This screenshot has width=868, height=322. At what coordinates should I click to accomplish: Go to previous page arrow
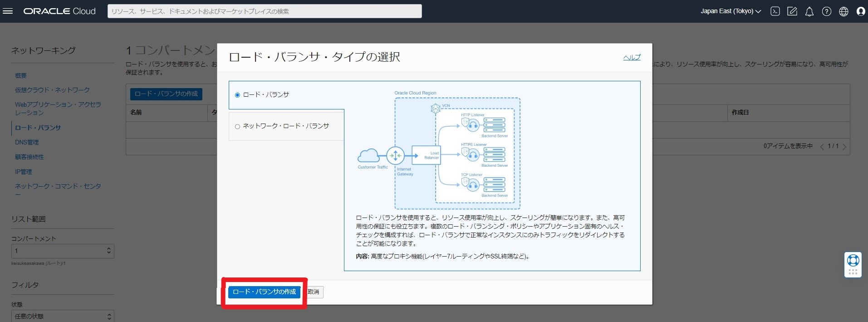822,147
